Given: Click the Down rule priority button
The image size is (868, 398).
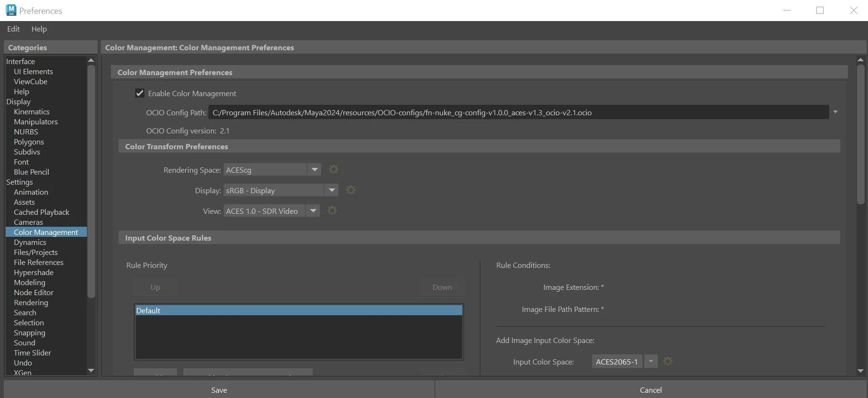Looking at the screenshot, I should coord(442,287).
